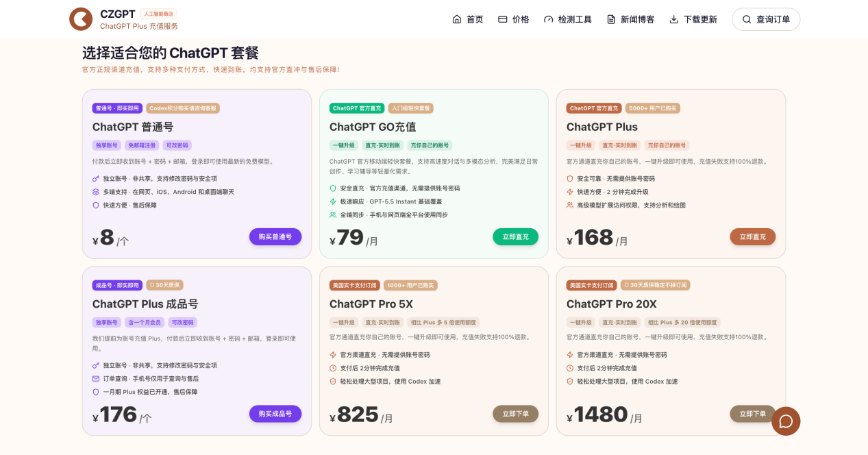868x455 pixels.
Task: Click the 查询订单 button
Action: point(766,19)
